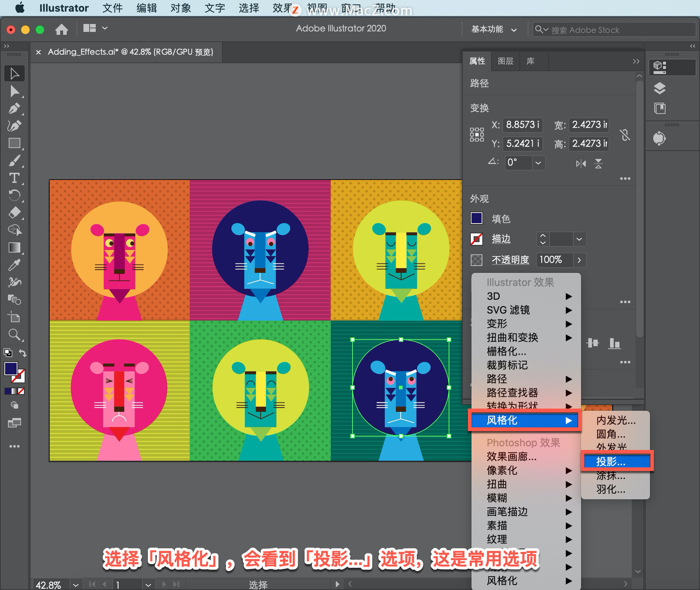700x590 pixels.
Task: Select the Direct Selection tool
Action: [x=14, y=91]
